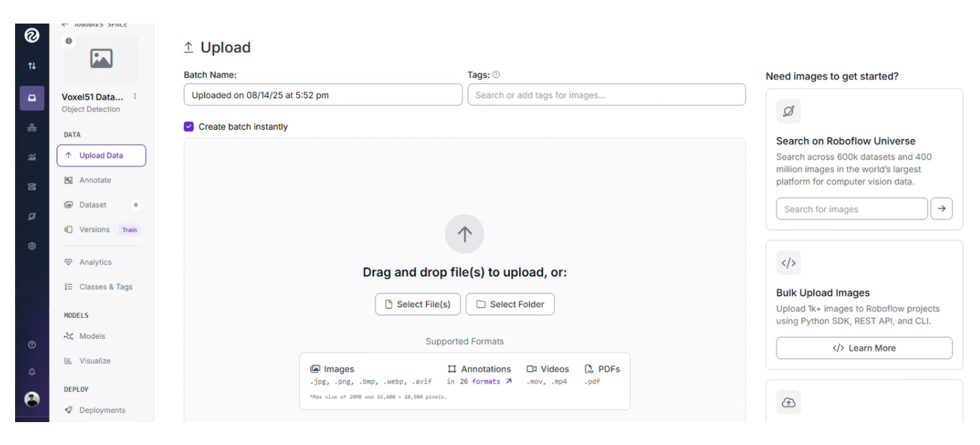The width and height of the screenshot is (980, 445).
Task: Go back to workspace via back arrow
Action: (65, 24)
